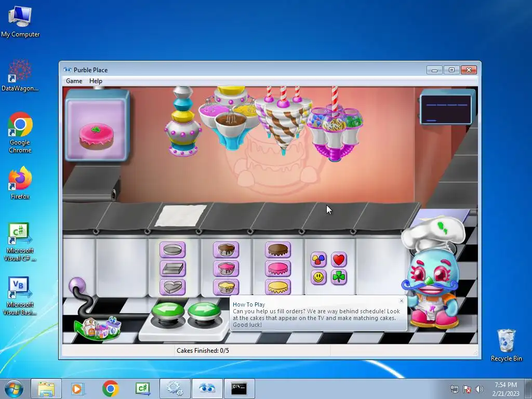This screenshot has width=532, height=399.
Task: Pick the pink icing button
Action: 278,269
